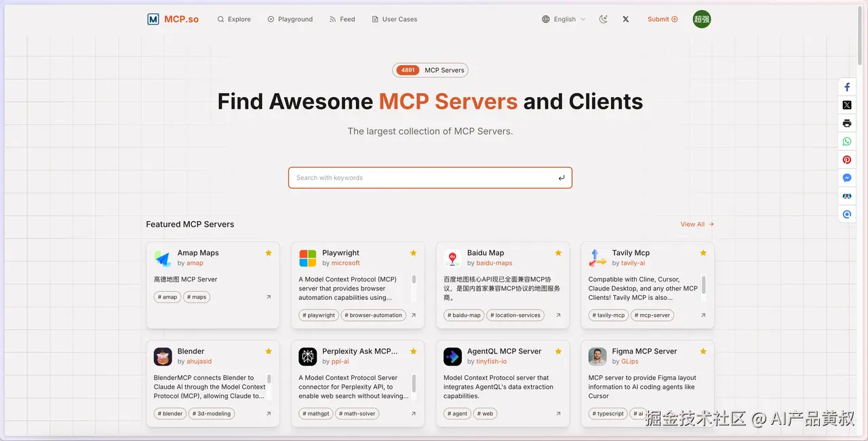868x441 pixels.
Task: Open Baidu Map card external arrow
Action: click(558, 315)
